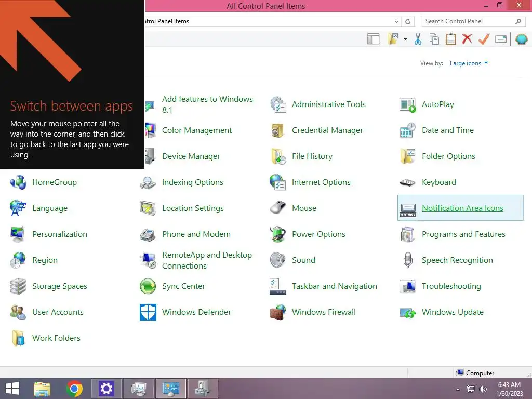Image resolution: width=532 pixels, height=399 pixels.
Task: Click the cut scissors toolbar icon
Action: pos(418,39)
